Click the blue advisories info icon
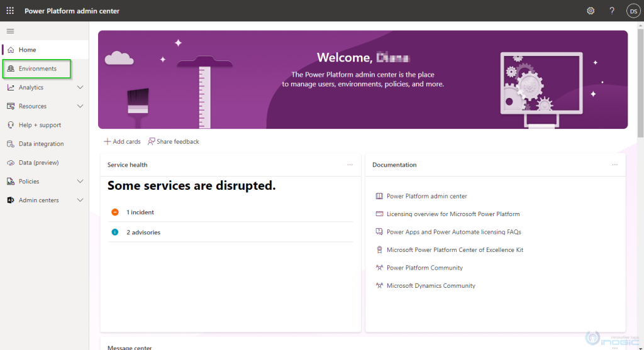 (115, 232)
